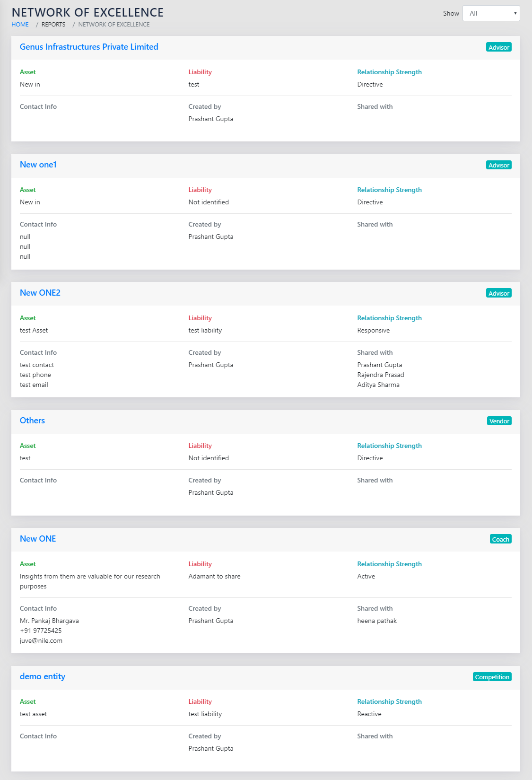532x780 pixels.
Task: Select the New ONE2 entity title
Action: [x=40, y=293]
